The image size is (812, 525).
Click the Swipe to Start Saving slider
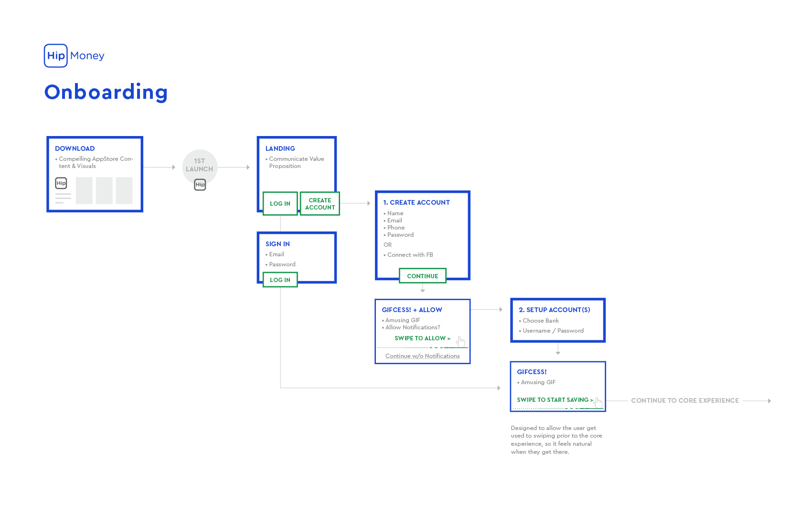click(x=554, y=400)
